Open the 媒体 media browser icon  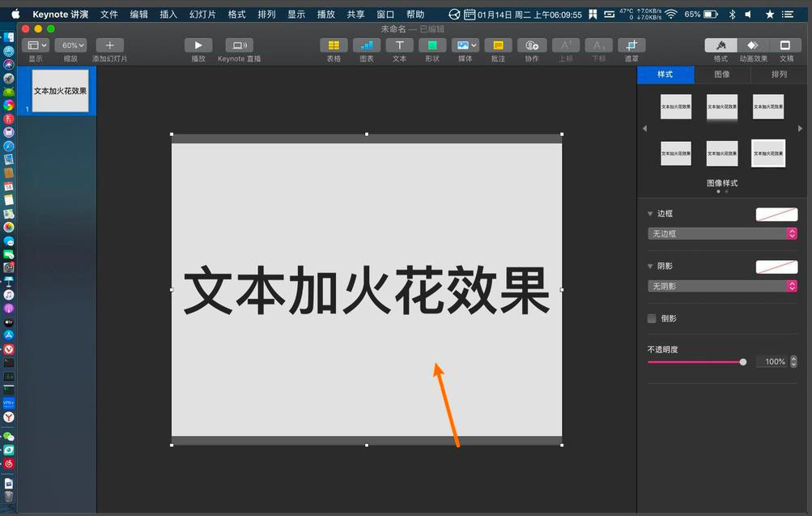point(464,45)
